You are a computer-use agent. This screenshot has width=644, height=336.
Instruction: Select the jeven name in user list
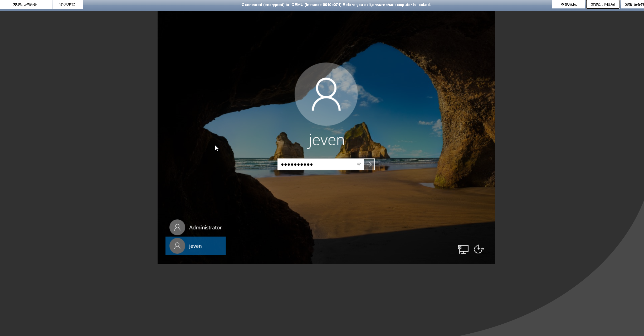point(195,246)
